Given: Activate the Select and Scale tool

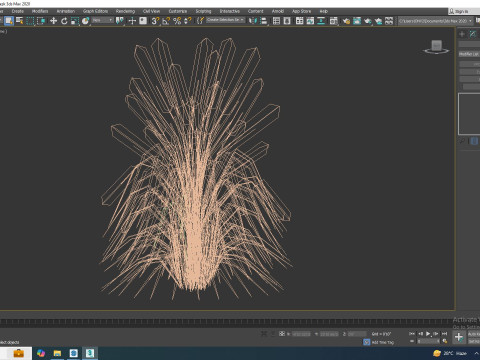Looking at the screenshot, I should pos(75,21).
